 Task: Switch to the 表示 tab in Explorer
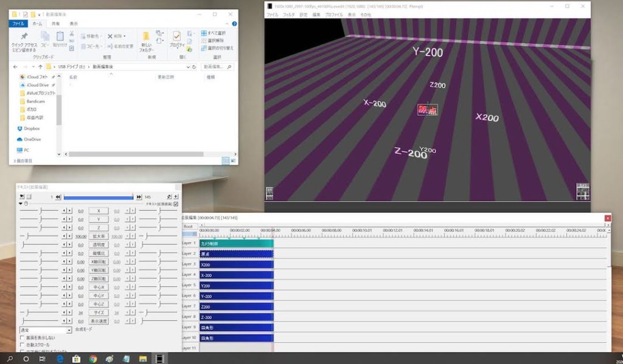pyautogui.click(x=73, y=24)
